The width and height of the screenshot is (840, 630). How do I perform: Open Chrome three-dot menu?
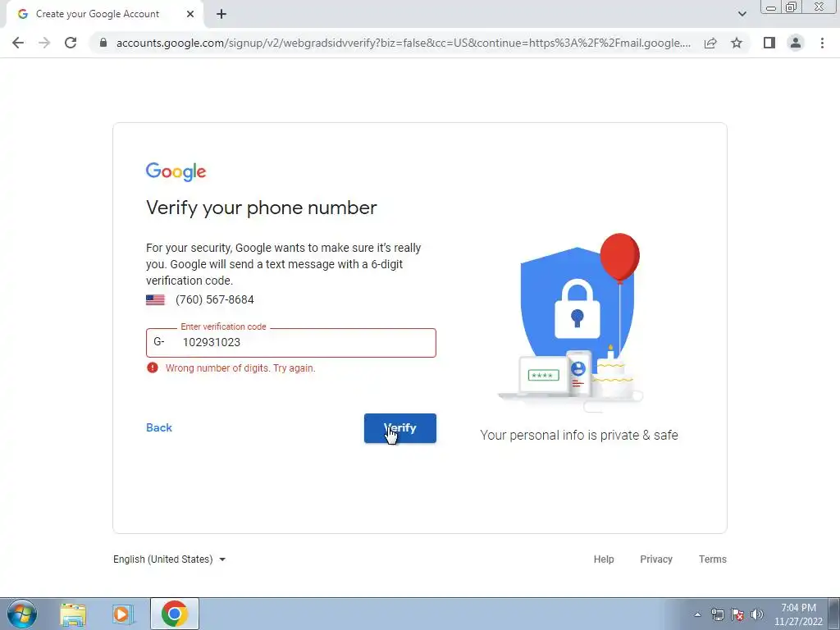click(822, 43)
